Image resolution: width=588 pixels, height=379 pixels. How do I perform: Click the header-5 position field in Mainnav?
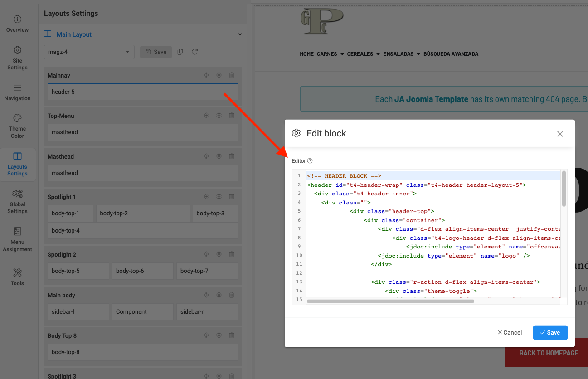[142, 92]
